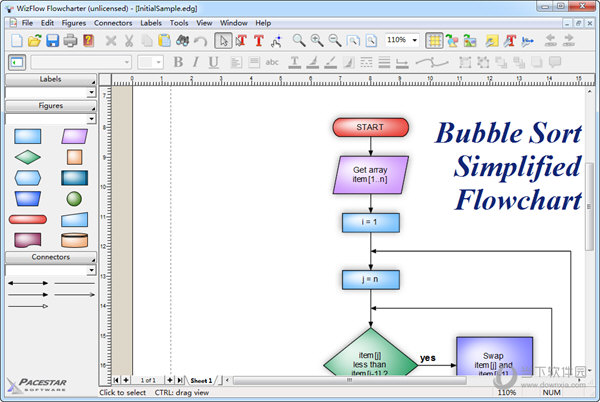
Task: Click the binoculars Find icon
Action: (x=182, y=41)
